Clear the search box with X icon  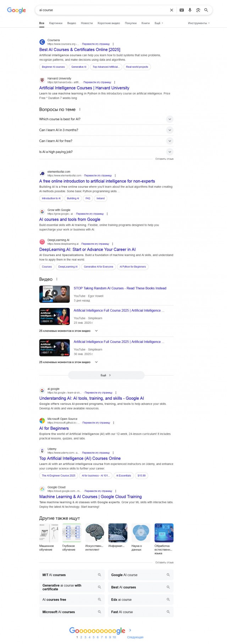click(x=172, y=10)
